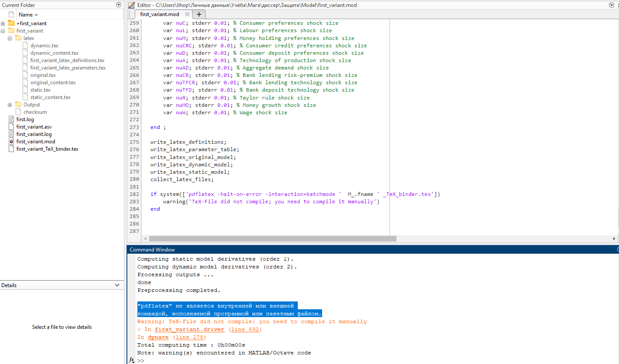Image resolution: width=619 pixels, height=364 pixels.
Task: Click the editor horizontal scrollbar right arrow
Action: pyautogui.click(x=614, y=238)
